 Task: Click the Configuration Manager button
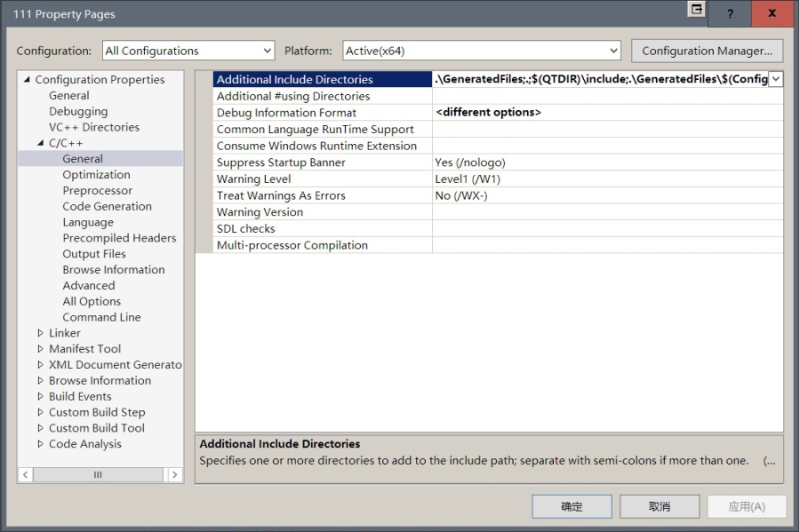[707, 51]
